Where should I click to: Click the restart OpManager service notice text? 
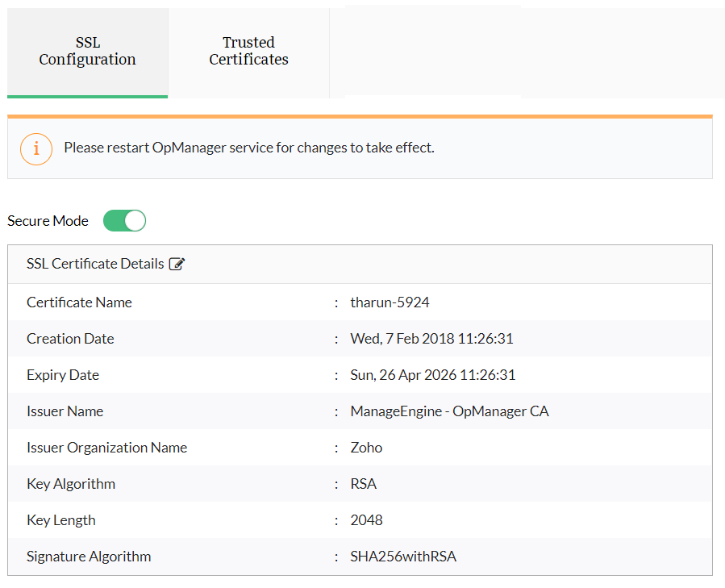[249, 148]
